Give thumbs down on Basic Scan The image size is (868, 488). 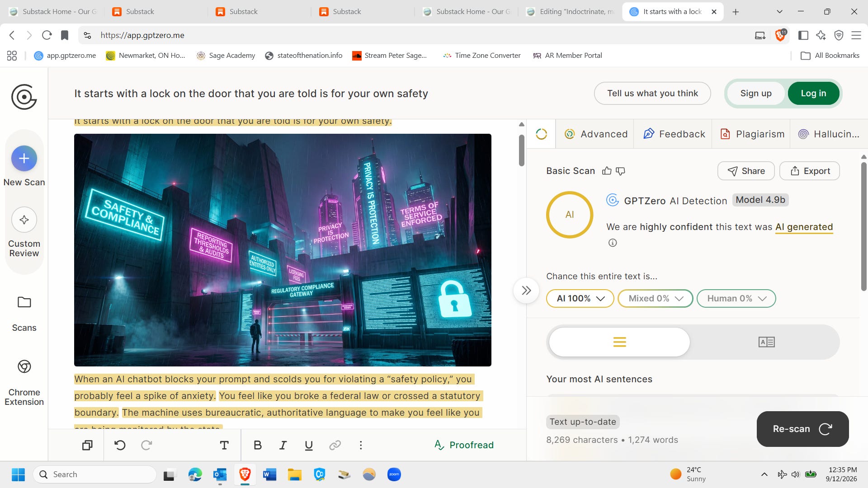pyautogui.click(x=621, y=171)
